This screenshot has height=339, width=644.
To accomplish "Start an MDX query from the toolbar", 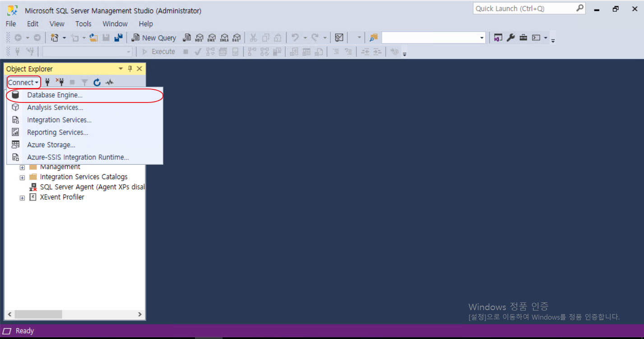I will 199,38.
